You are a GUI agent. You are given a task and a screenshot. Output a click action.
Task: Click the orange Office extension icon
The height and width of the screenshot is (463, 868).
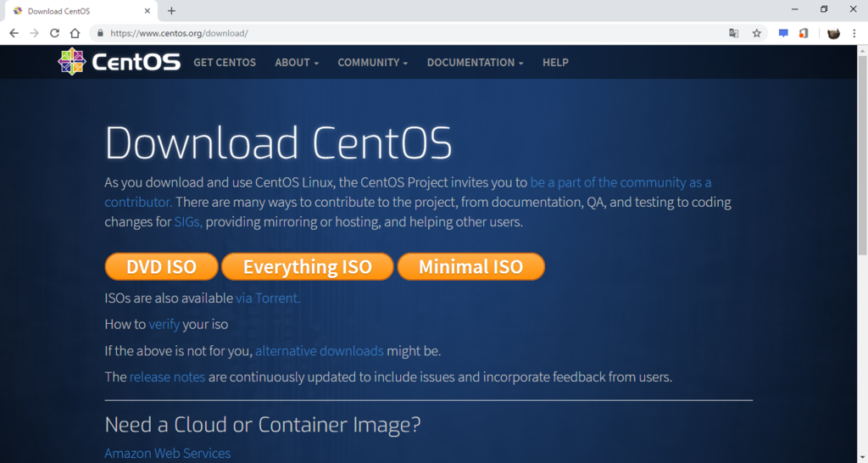(804, 33)
